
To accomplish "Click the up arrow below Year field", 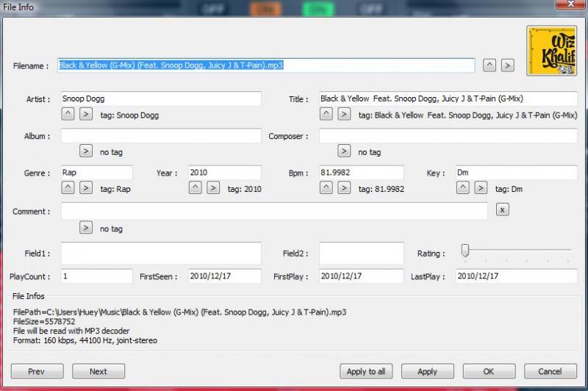I will point(195,188).
